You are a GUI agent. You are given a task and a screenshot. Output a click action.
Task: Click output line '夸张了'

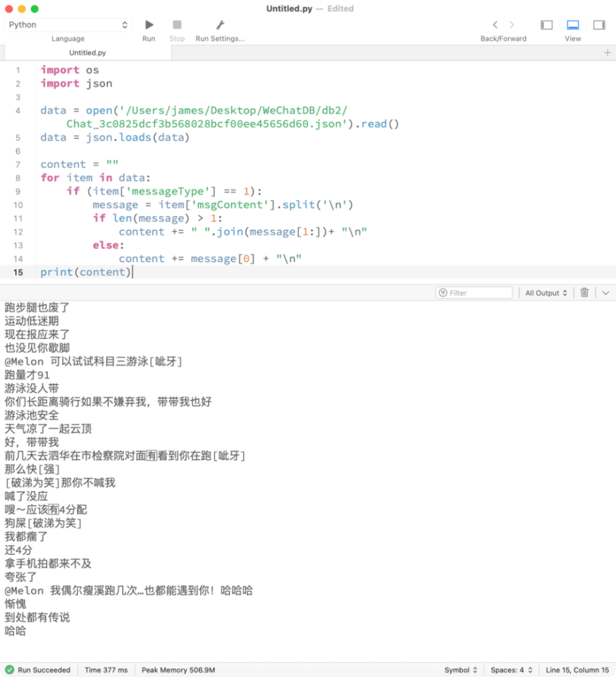point(21,577)
